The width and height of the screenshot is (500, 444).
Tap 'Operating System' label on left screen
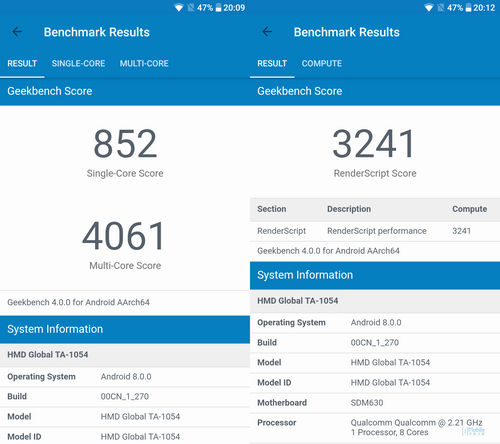coord(41,377)
